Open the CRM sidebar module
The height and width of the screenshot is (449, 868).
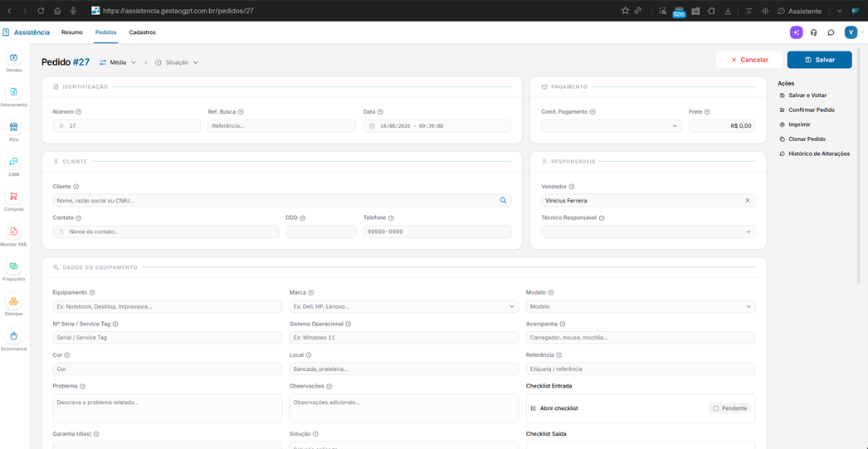[14, 165]
